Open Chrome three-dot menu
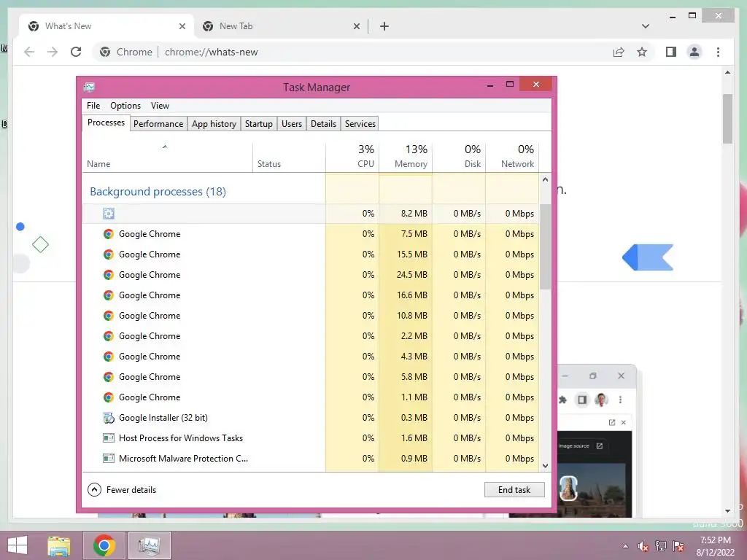Image resolution: width=747 pixels, height=560 pixels. pos(718,52)
